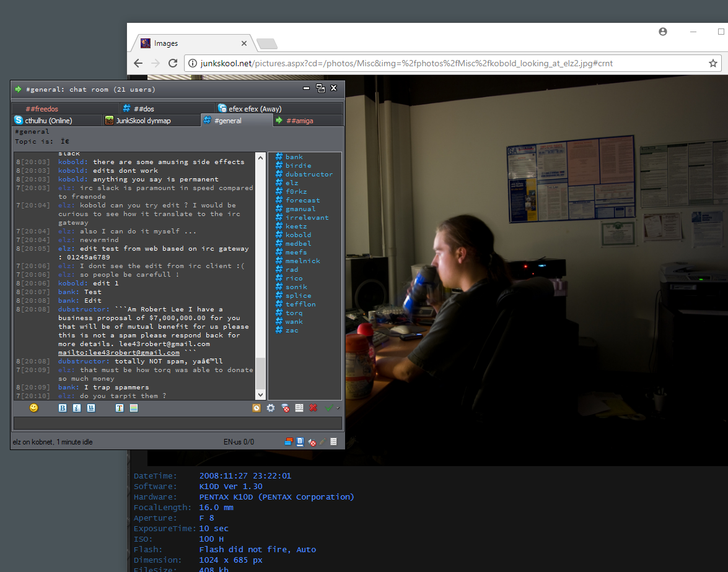Screen dimensions: 728x572
Task: Click the message windows icon in status bar
Action: pos(289,441)
